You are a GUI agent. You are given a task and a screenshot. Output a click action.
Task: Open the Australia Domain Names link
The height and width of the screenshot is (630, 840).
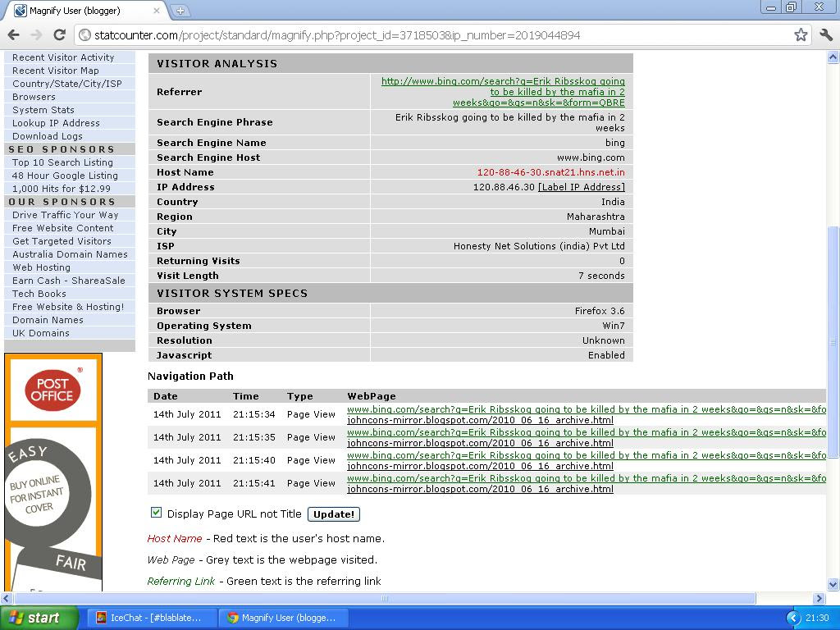click(71, 254)
